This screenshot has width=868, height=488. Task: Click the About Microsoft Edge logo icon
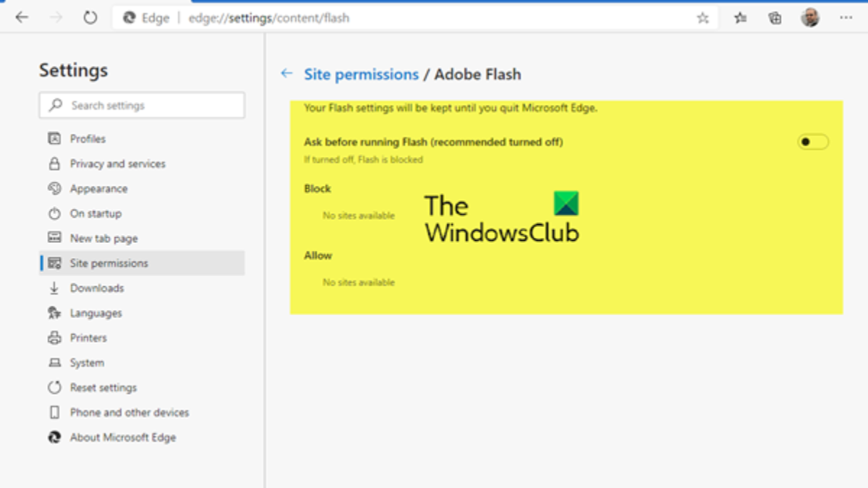point(54,437)
